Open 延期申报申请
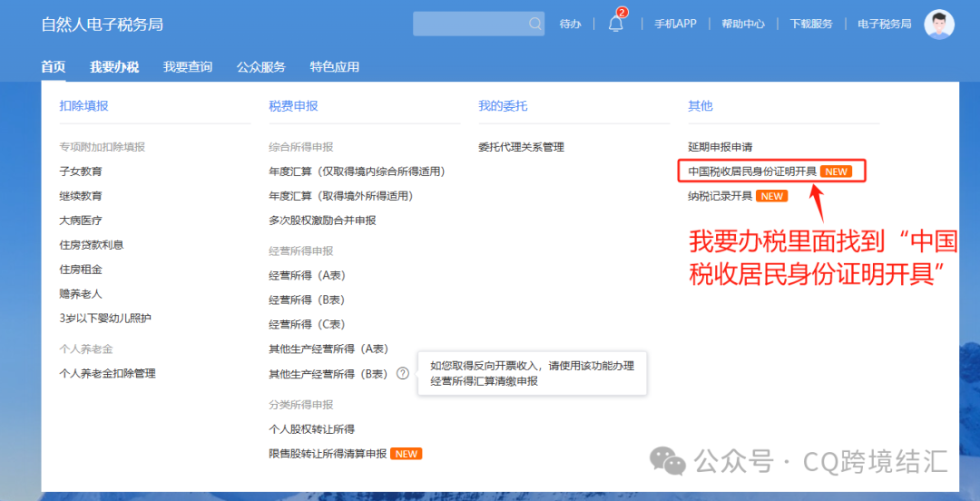 720,147
